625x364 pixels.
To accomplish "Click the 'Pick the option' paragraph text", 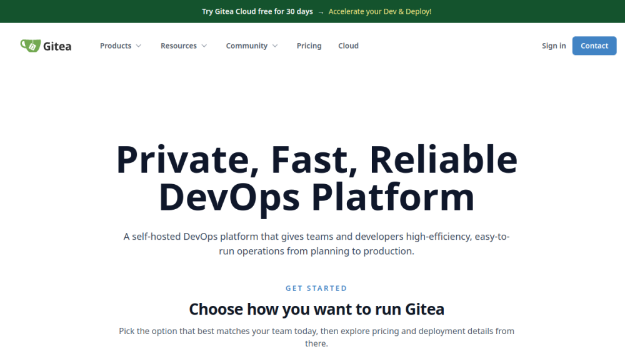I will [x=316, y=337].
